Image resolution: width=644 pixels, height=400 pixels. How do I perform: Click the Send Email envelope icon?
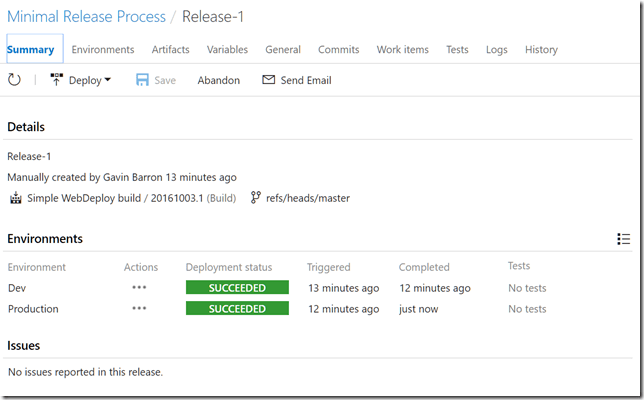click(268, 80)
